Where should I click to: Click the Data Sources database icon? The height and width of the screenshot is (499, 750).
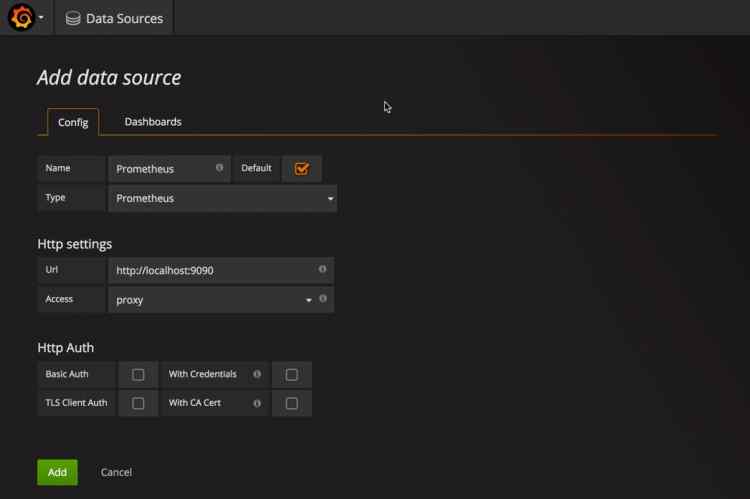click(x=73, y=18)
